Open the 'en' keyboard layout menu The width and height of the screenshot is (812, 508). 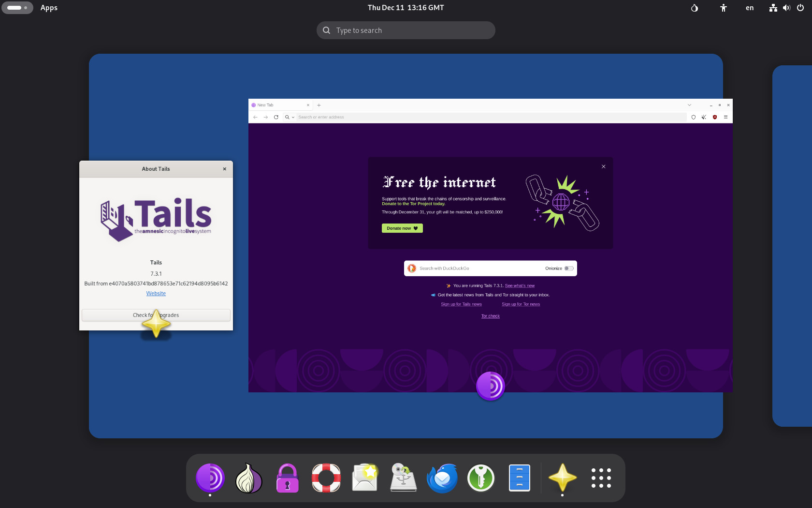click(x=749, y=8)
